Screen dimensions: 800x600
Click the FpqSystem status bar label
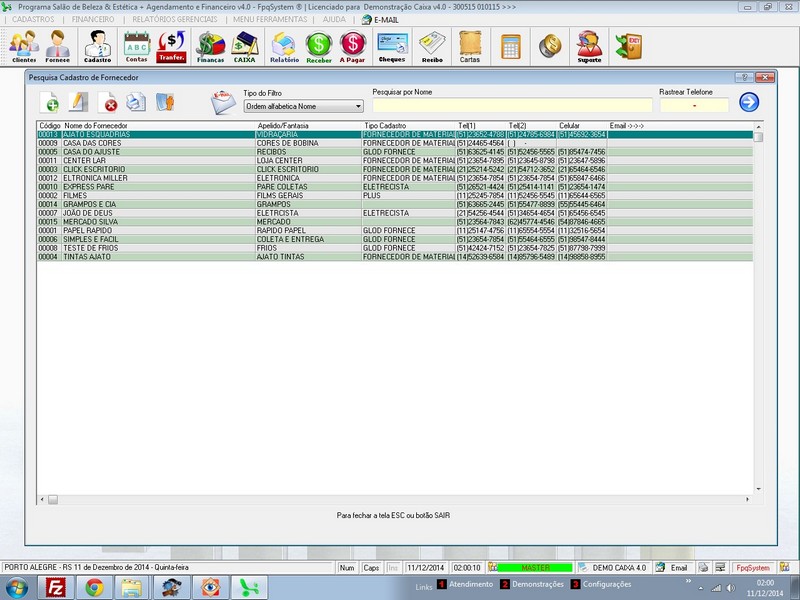pyautogui.click(x=753, y=567)
